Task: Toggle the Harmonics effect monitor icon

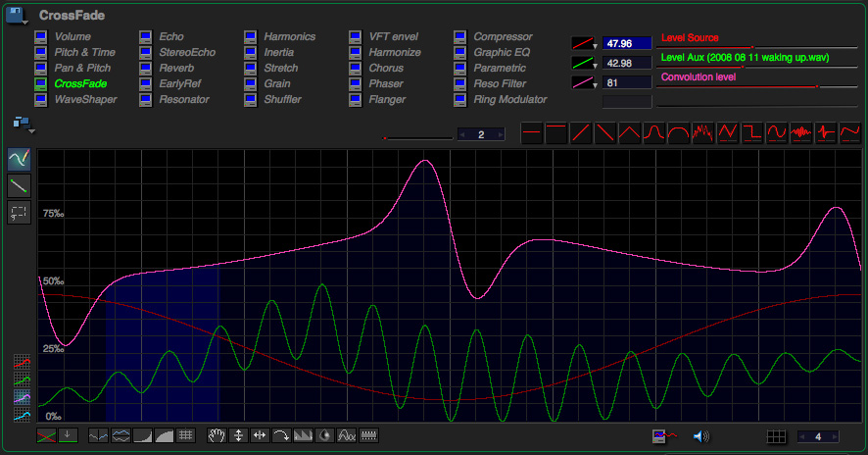Action: tap(250, 36)
